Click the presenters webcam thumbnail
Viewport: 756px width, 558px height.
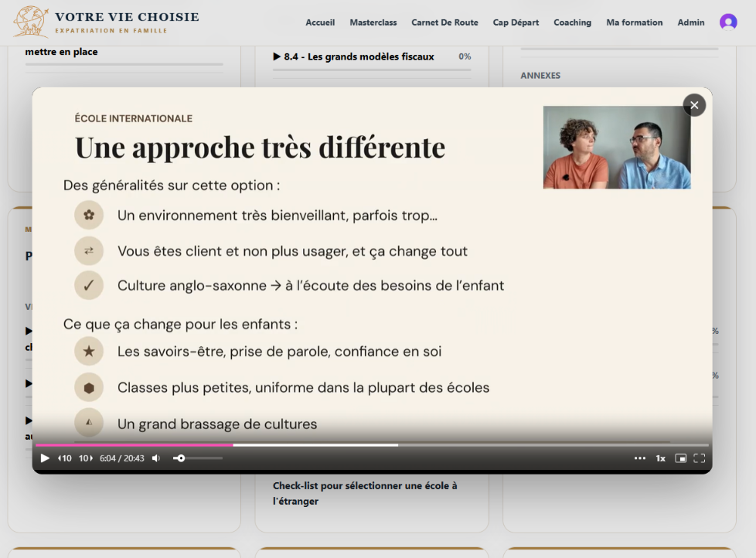617,148
